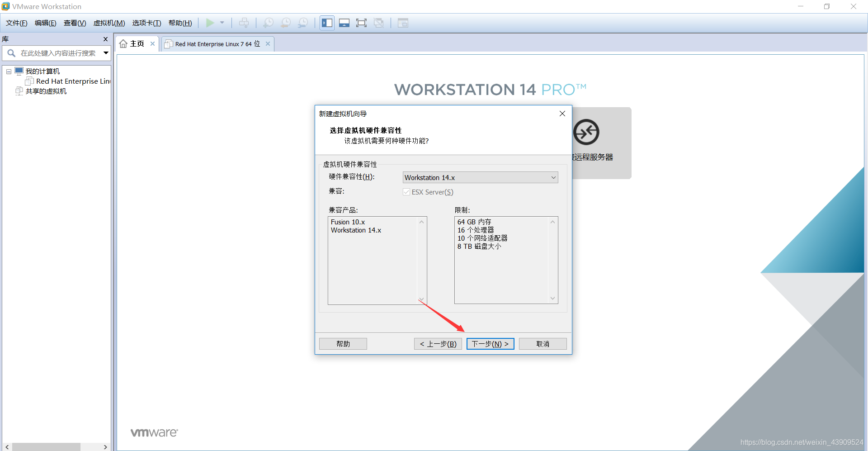The height and width of the screenshot is (451, 868).
Task: Click limits list scroll down arrow
Action: coord(552,298)
